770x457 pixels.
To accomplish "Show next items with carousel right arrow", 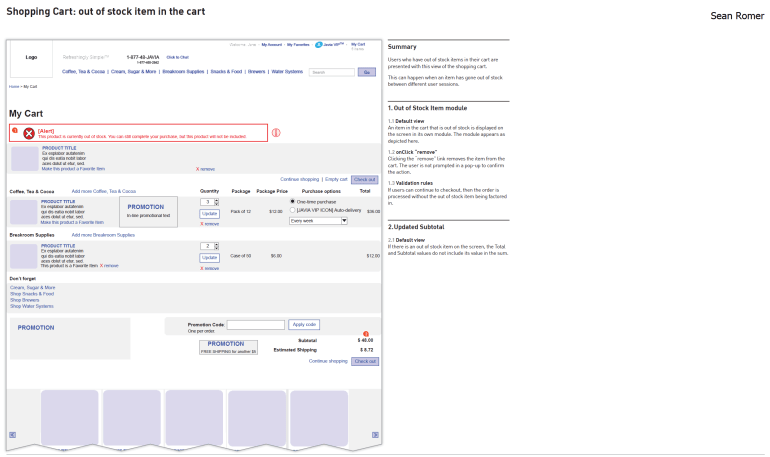I will [x=375, y=435].
